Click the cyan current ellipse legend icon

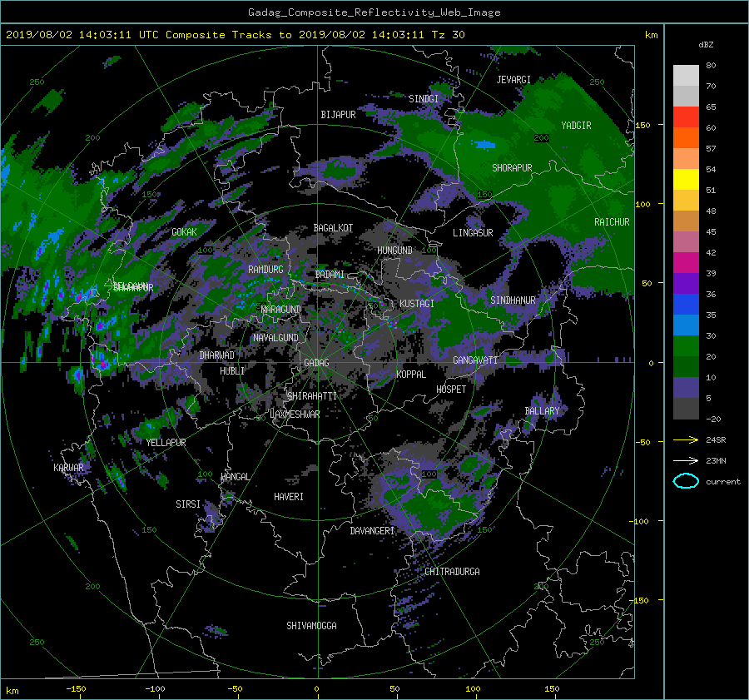click(x=686, y=481)
